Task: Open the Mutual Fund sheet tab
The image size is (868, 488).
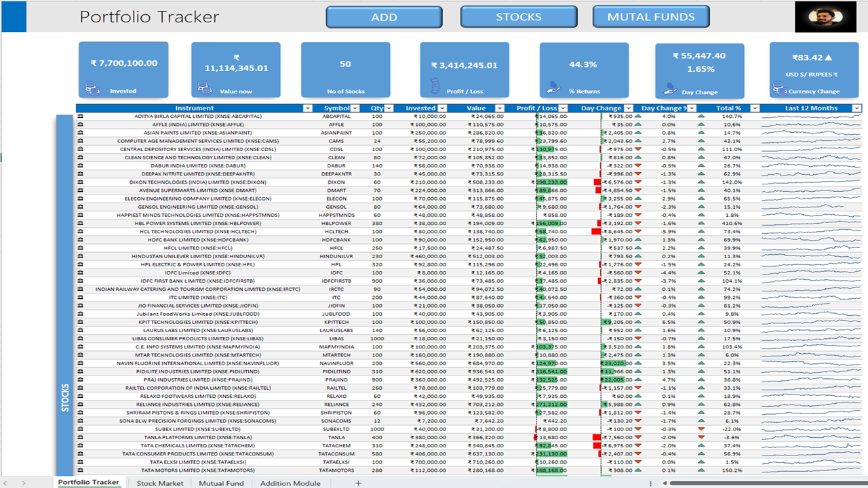Action: (222, 483)
